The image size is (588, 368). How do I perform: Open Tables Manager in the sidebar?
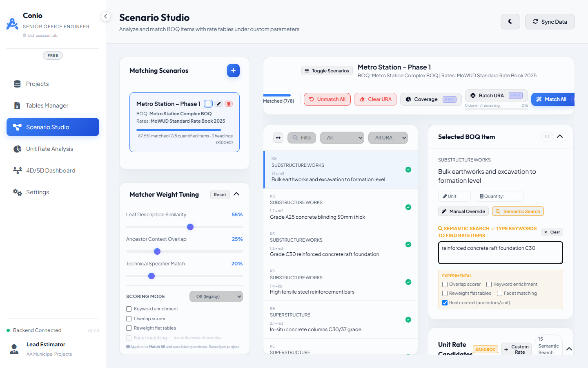[53, 105]
